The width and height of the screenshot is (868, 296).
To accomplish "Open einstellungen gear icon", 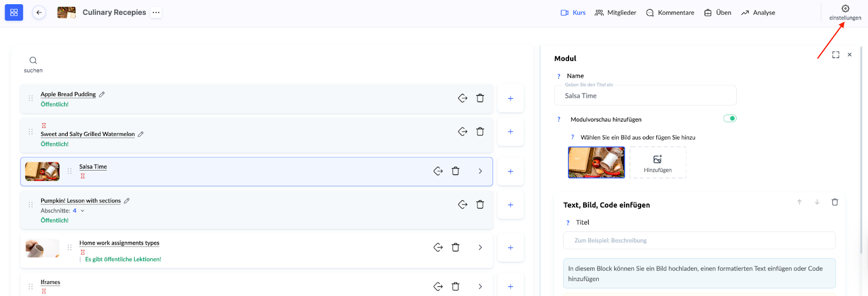I will click(845, 9).
